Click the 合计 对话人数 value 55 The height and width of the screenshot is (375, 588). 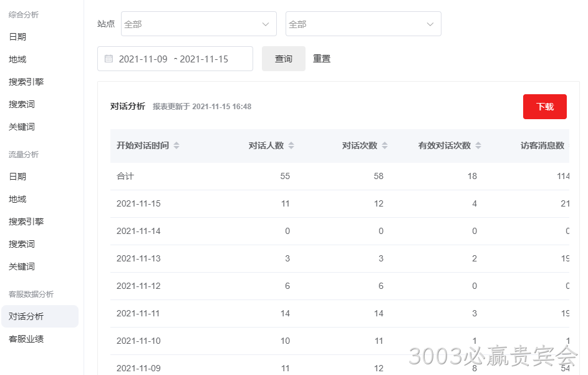click(285, 176)
